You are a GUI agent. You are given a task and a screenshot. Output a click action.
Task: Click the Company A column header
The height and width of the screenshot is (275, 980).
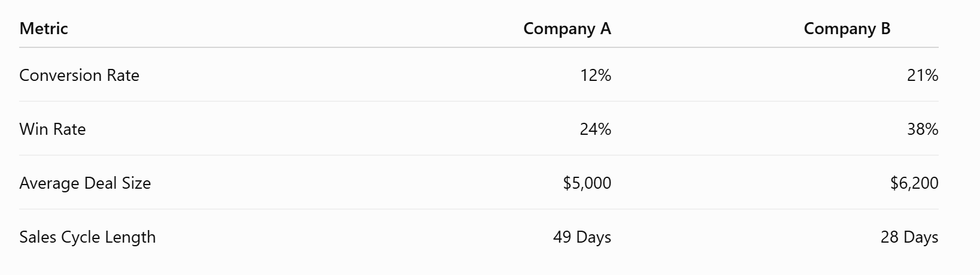[567, 29]
